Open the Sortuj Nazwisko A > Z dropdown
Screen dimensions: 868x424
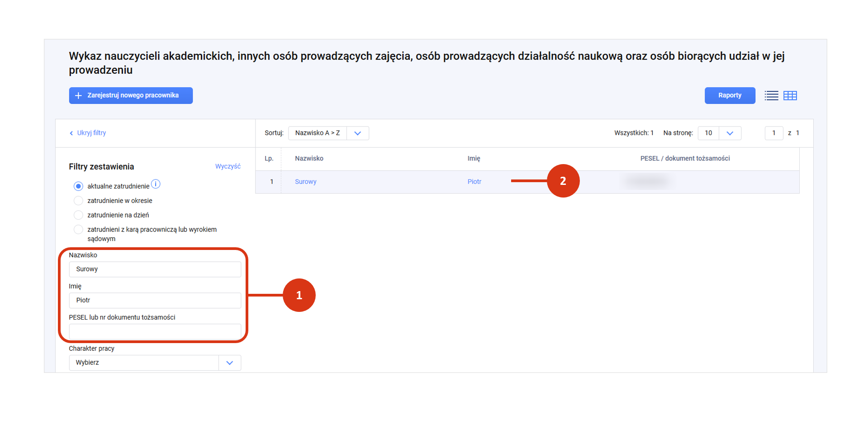[x=328, y=133]
